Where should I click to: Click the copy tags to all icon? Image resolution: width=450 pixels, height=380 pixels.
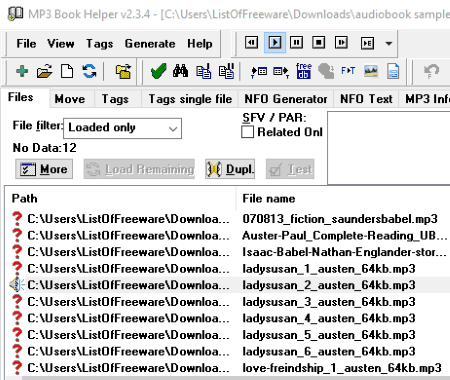226,71
